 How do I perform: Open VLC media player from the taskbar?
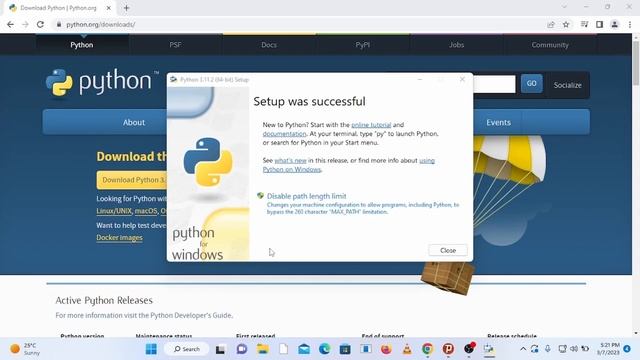(x=407, y=349)
